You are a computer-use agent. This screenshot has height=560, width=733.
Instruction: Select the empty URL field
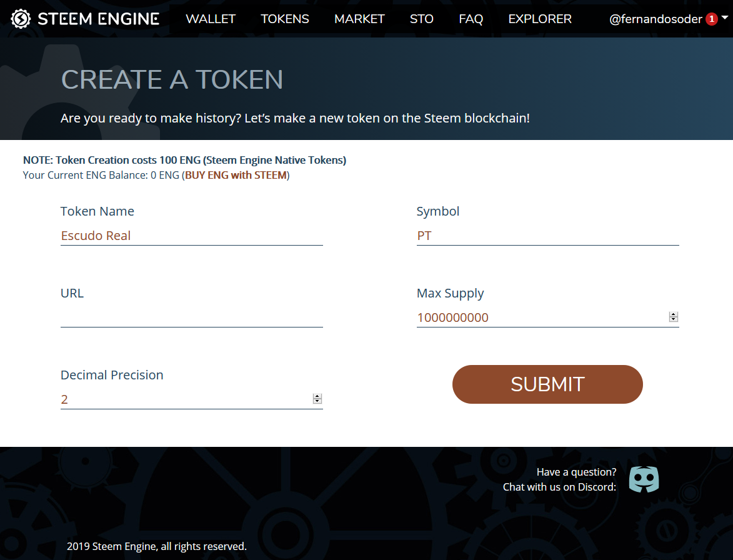(192, 318)
